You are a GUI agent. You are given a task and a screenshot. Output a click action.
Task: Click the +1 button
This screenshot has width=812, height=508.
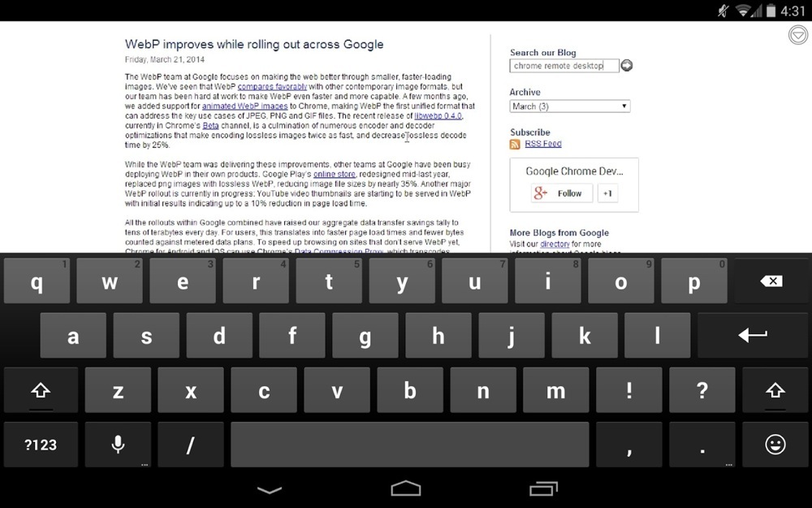point(607,193)
